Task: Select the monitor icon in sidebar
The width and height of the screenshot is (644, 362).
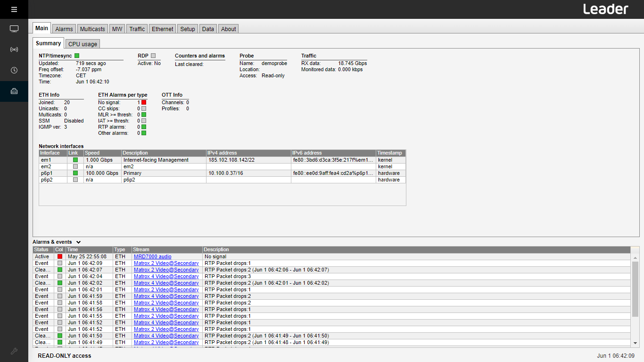Action: [x=14, y=29]
